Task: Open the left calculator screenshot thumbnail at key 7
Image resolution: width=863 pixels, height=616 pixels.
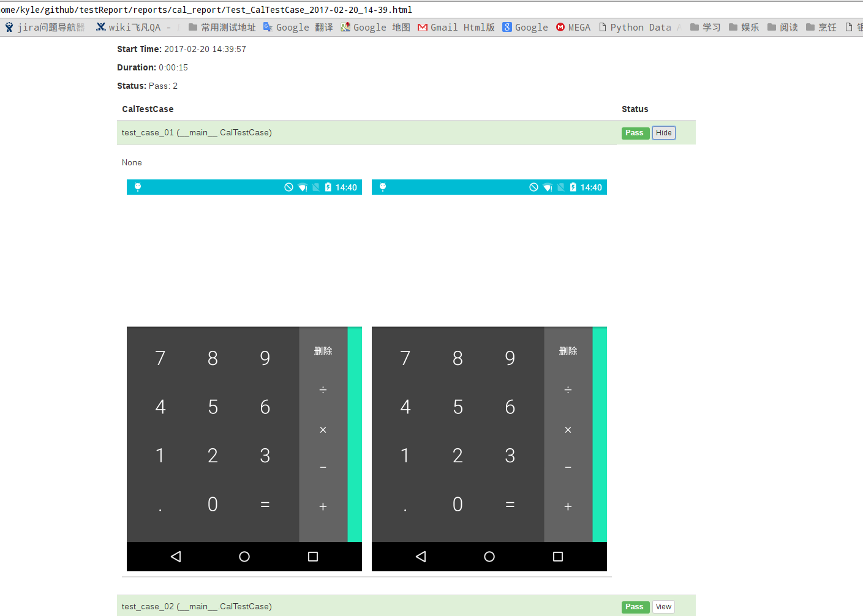Action: pos(160,358)
